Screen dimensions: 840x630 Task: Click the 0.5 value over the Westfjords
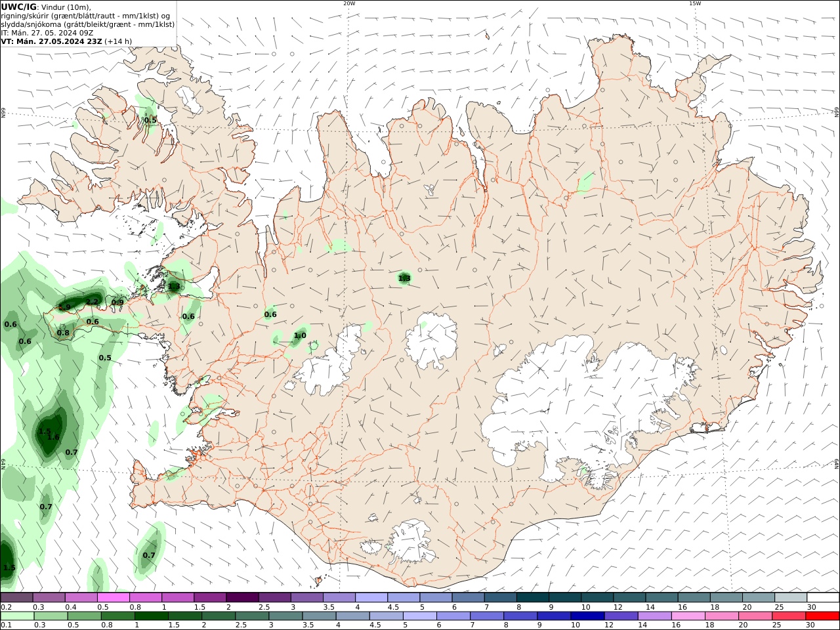click(x=150, y=120)
